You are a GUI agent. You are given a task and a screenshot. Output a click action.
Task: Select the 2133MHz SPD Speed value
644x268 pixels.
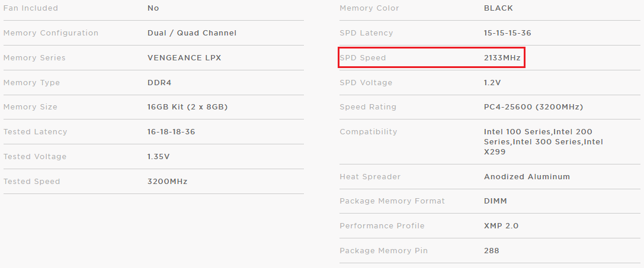coord(502,58)
